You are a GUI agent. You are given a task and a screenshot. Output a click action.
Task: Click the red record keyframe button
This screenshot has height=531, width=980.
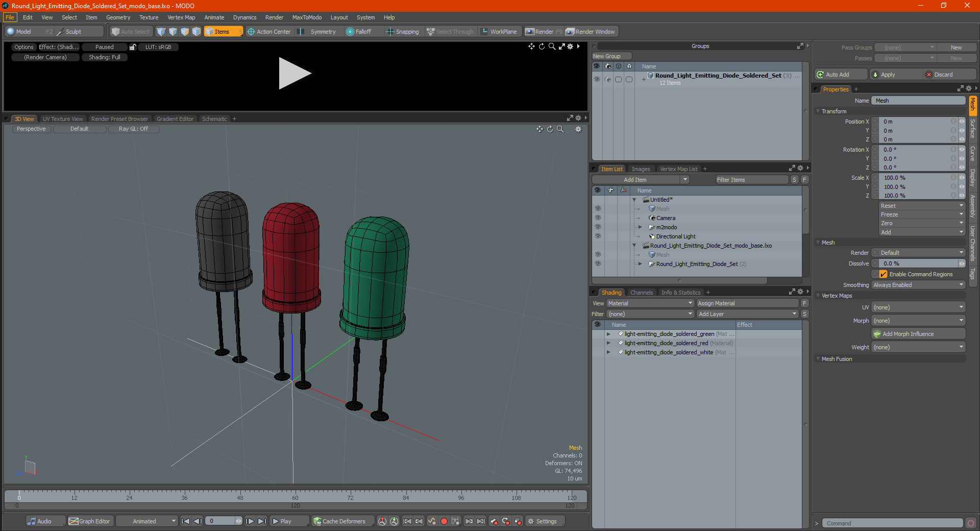click(x=444, y=521)
